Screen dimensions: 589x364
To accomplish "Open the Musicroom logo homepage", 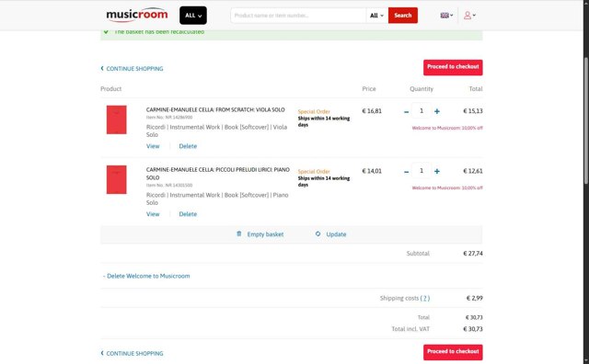I will 137,15.
